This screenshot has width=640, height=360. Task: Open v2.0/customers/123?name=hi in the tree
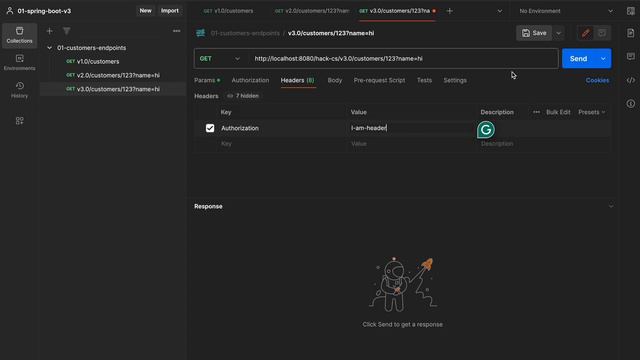tap(112, 76)
